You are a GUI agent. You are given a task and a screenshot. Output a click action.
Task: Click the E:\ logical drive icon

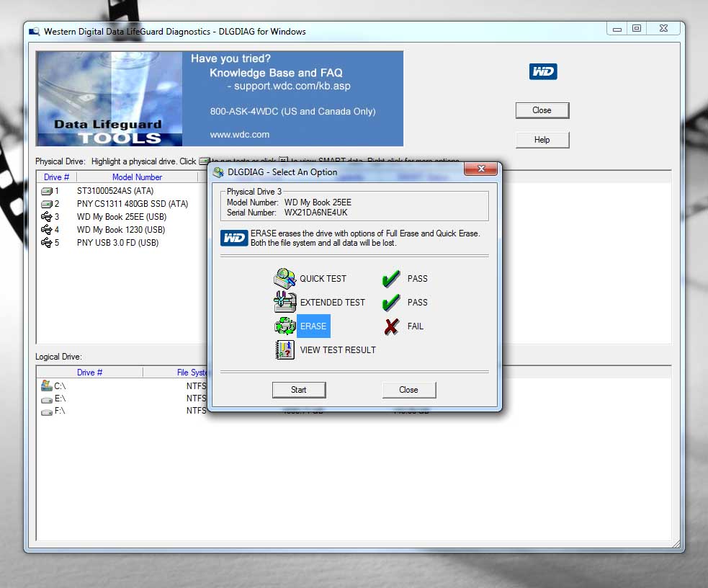pos(47,399)
